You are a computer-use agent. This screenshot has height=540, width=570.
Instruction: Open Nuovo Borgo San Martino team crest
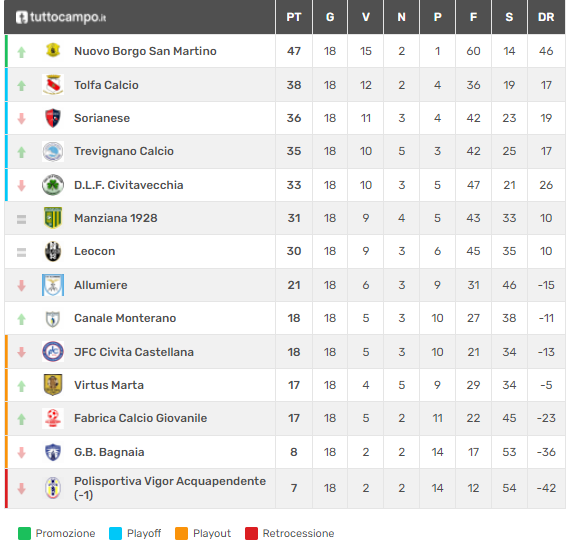[53, 51]
